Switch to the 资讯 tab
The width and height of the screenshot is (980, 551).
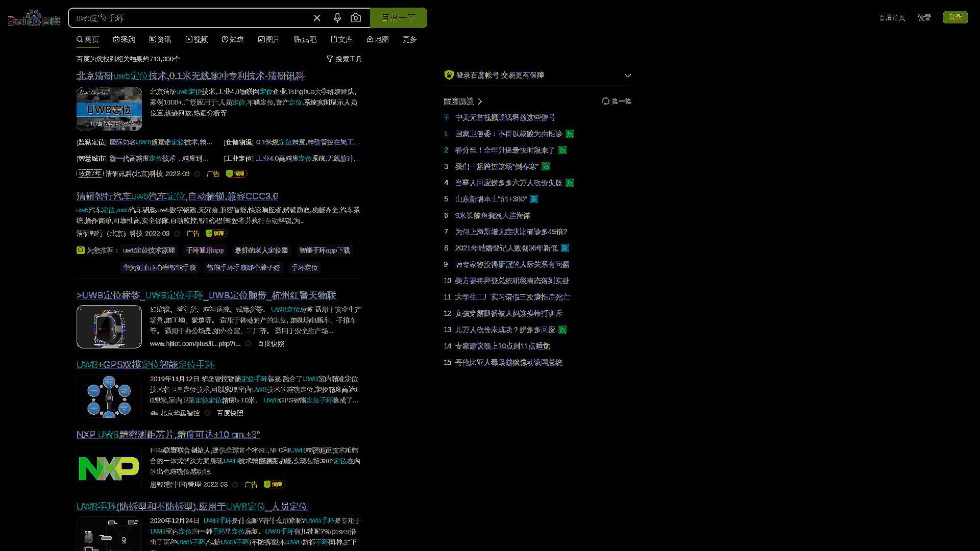160,39
